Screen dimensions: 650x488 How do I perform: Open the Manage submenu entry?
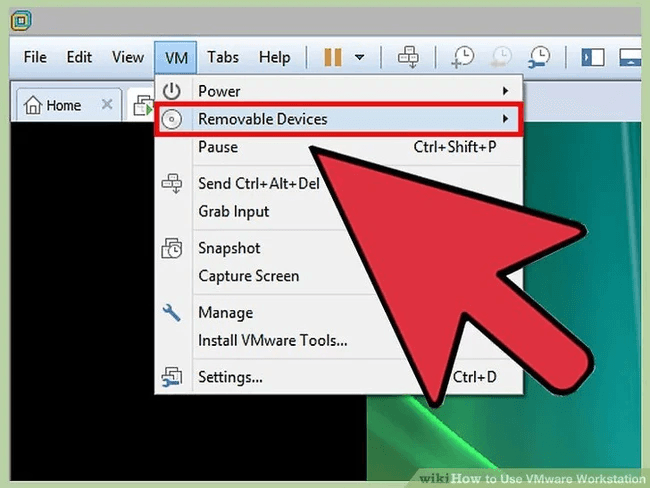(x=226, y=313)
